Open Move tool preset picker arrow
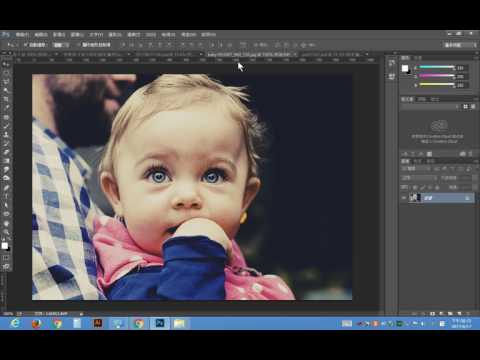 [17, 45]
